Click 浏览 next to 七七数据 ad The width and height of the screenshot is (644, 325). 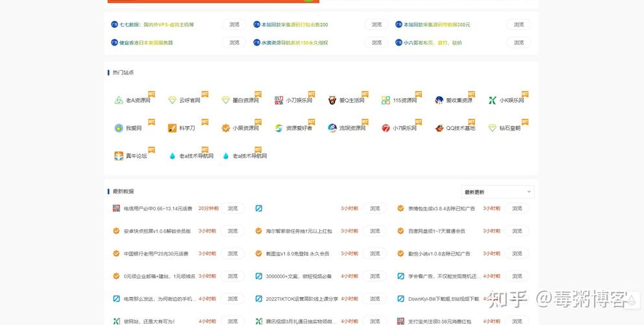pyautogui.click(x=234, y=25)
